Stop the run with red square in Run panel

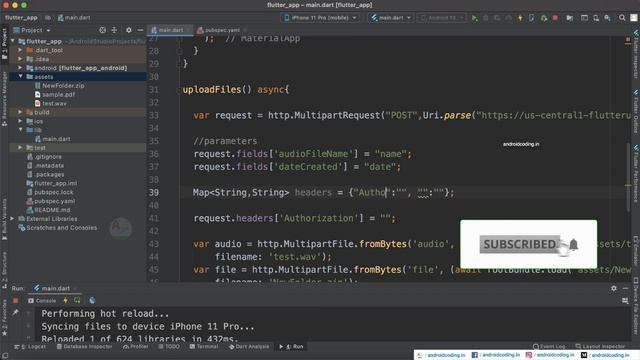point(15,300)
